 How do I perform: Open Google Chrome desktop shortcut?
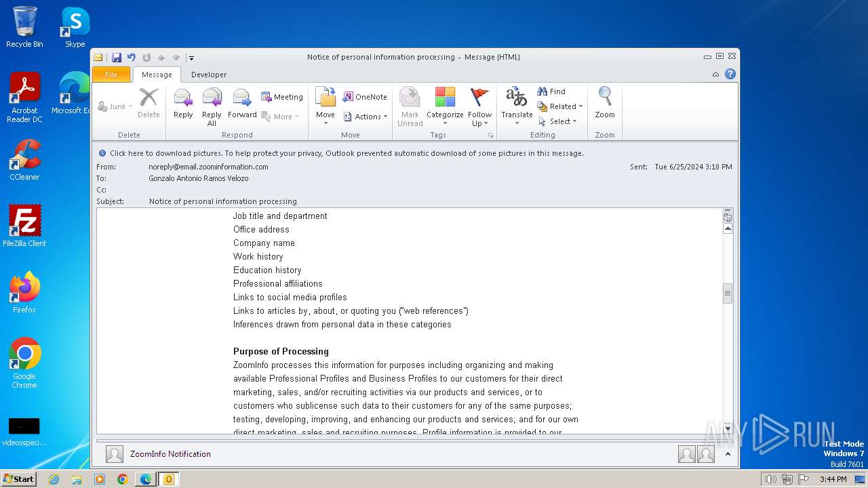tap(24, 363)
